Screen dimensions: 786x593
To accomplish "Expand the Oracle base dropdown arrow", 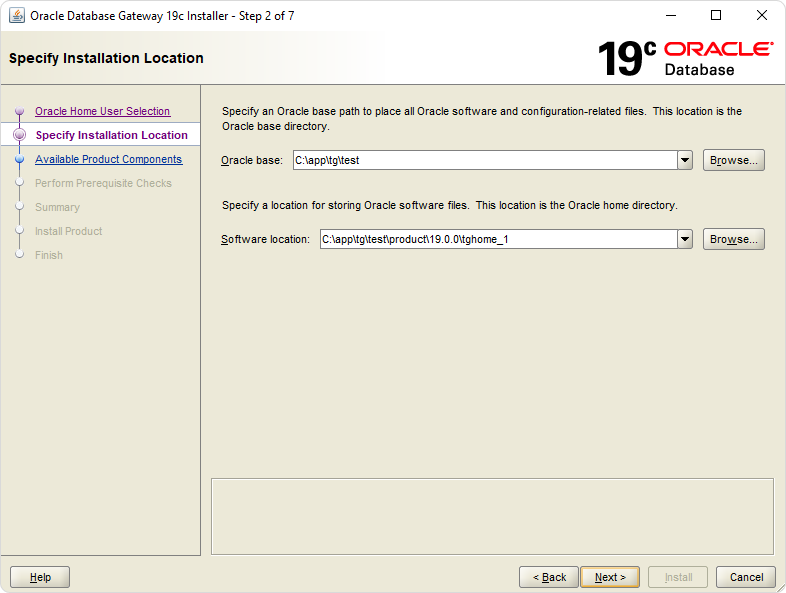I will [x=685, y=160].
